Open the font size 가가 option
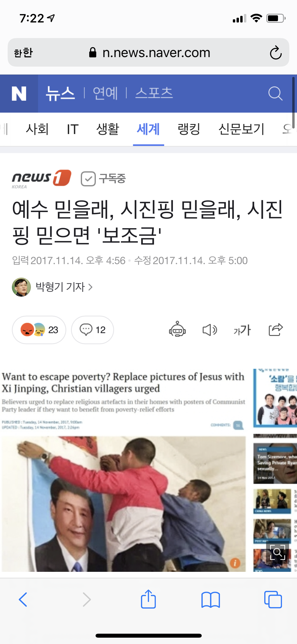Image resolution: width=297 pixels, height=644 pixels. pos(242,330)
